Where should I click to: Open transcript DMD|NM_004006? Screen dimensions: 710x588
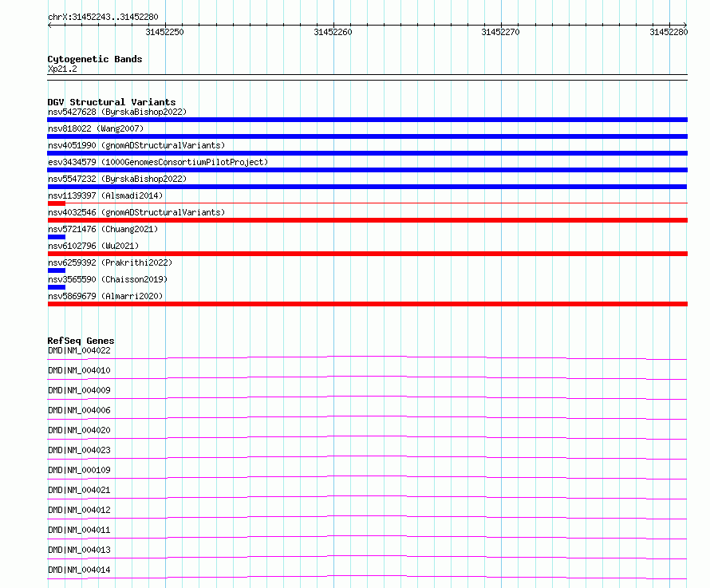[x=79, y=410]
